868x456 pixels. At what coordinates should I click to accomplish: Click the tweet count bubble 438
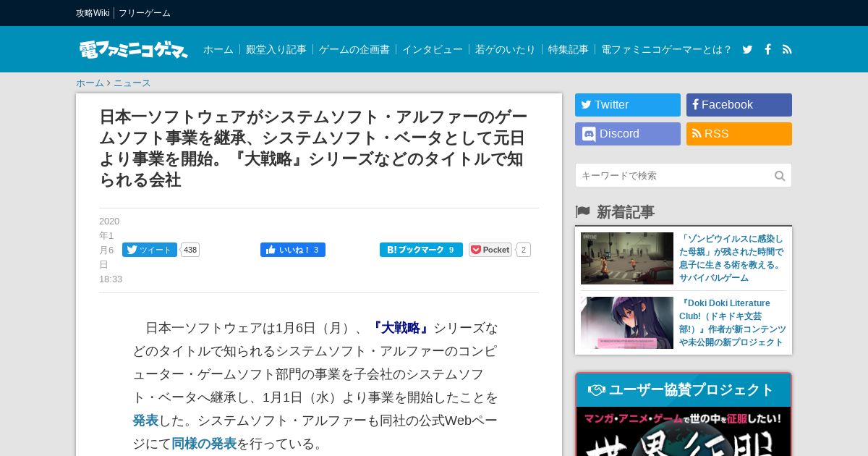190,250
